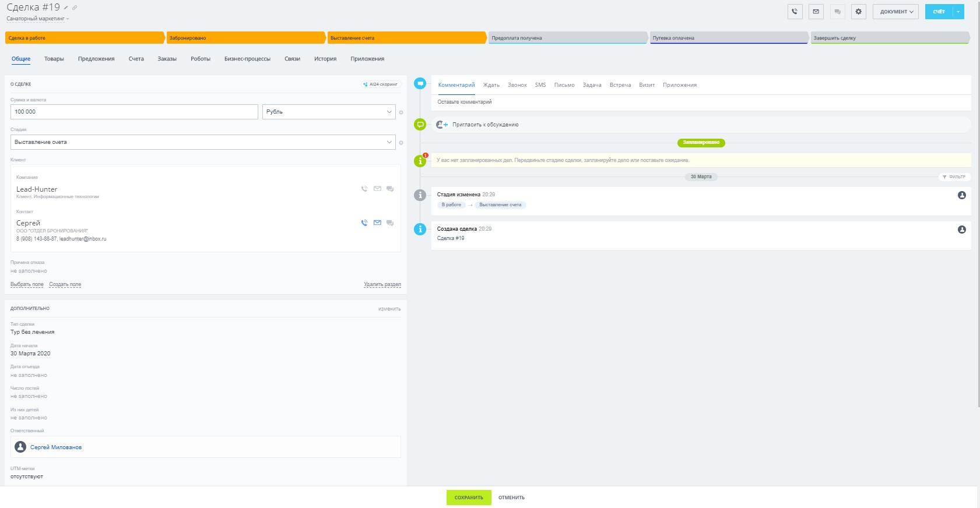Open the Бизнес-процессы tab
The height and width of the screenshot is (508, 980).
(247, 59)
